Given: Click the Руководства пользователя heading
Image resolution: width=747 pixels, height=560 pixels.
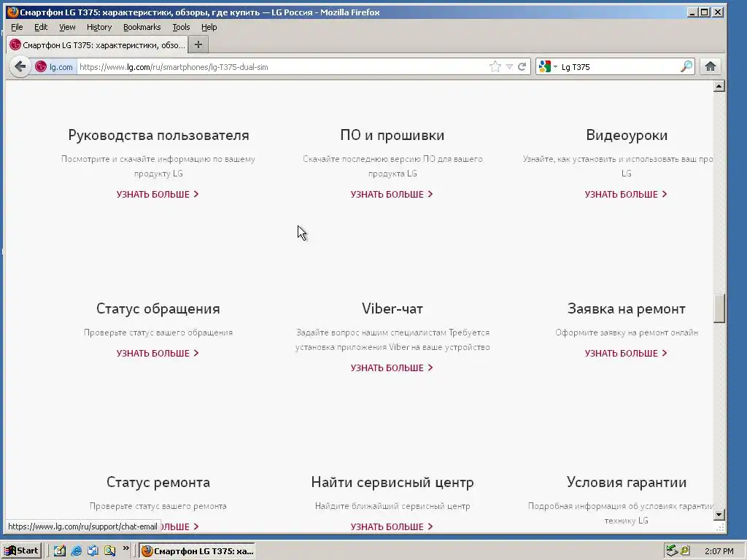Looking at the screenshot, I should 158,135.
